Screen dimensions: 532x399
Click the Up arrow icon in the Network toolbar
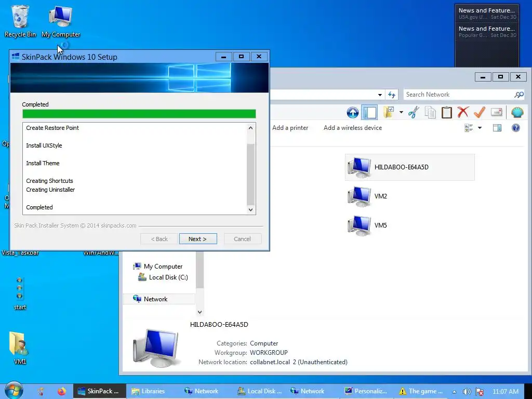coord(353,112)
